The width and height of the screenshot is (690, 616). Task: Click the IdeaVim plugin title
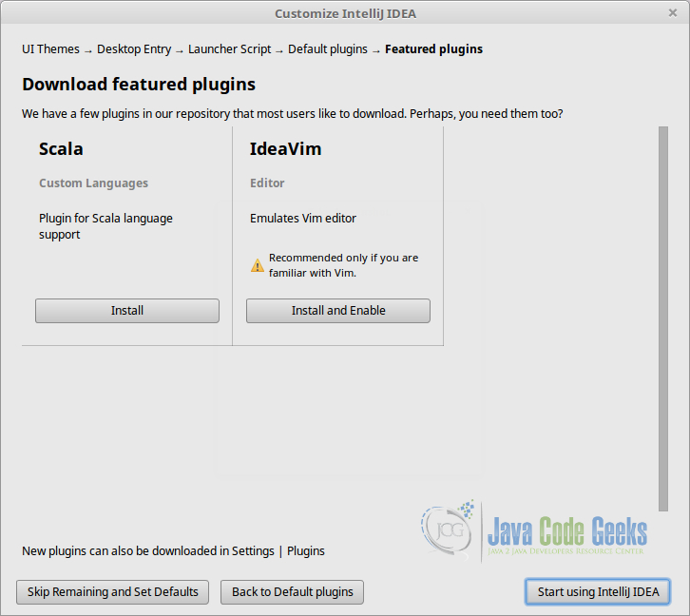pyautogui.click(x=285, y=148)
